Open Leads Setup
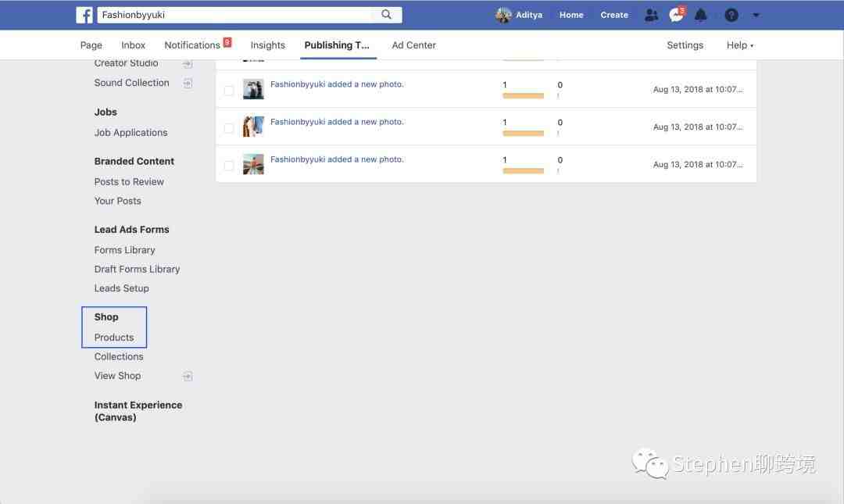 pos(122,288)
